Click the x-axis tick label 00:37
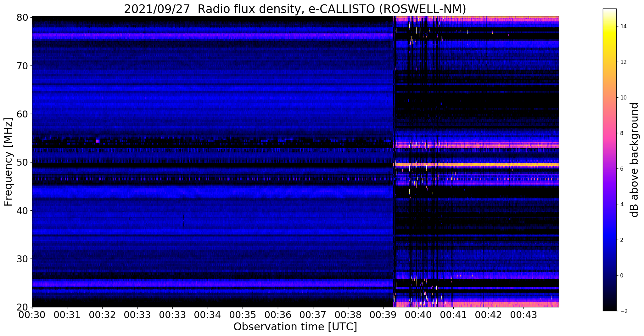Viewport: 644px width, 336px height. (313, 315)
